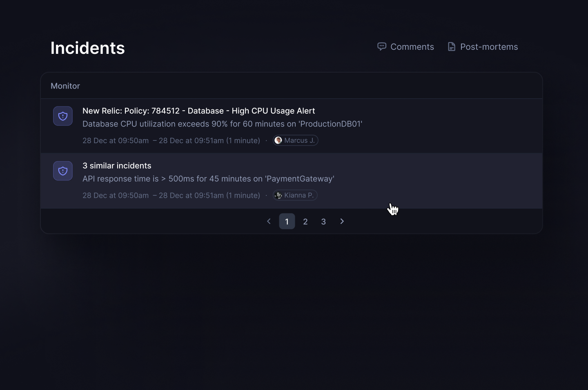
Task: Open the Post-mortems link text
Action: (489, 47)
